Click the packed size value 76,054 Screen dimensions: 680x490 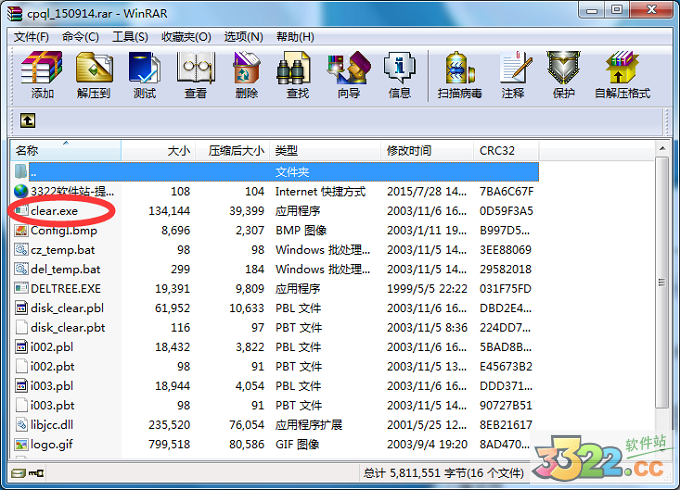[247, 425]
